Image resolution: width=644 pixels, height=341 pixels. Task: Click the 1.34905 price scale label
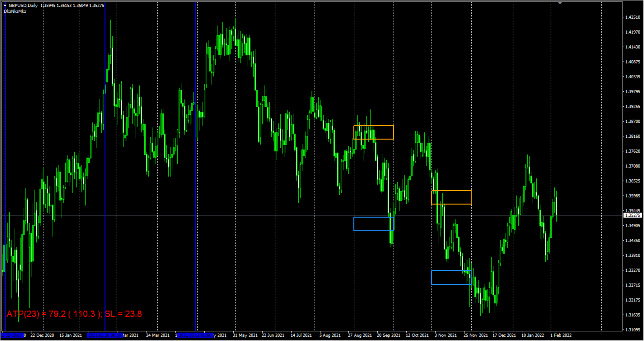point(633,226)
